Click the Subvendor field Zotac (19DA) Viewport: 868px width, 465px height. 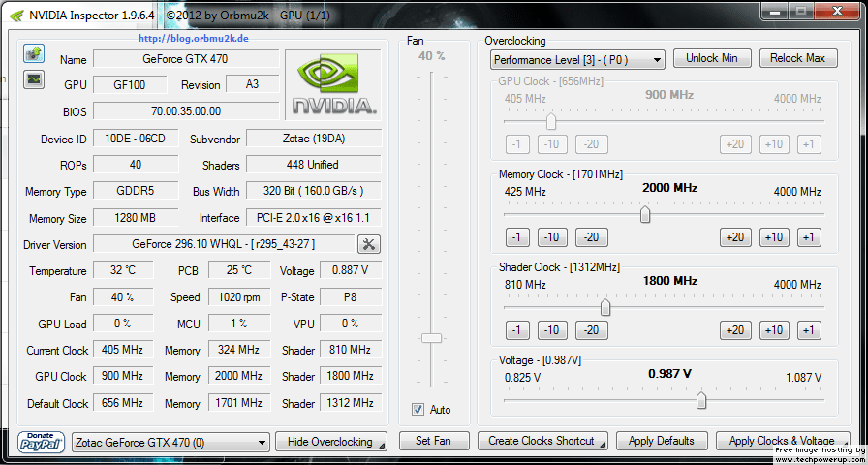(x=314, y=139)
